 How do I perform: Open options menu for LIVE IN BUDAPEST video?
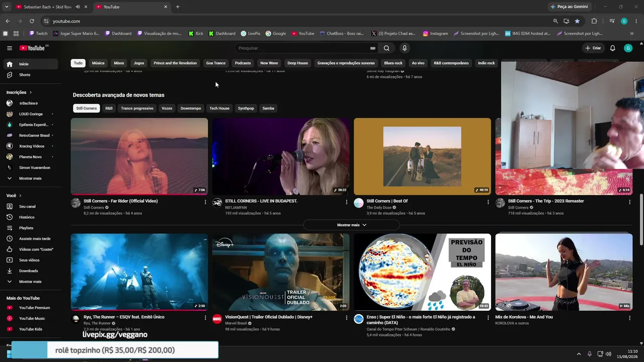coord(346,202)
